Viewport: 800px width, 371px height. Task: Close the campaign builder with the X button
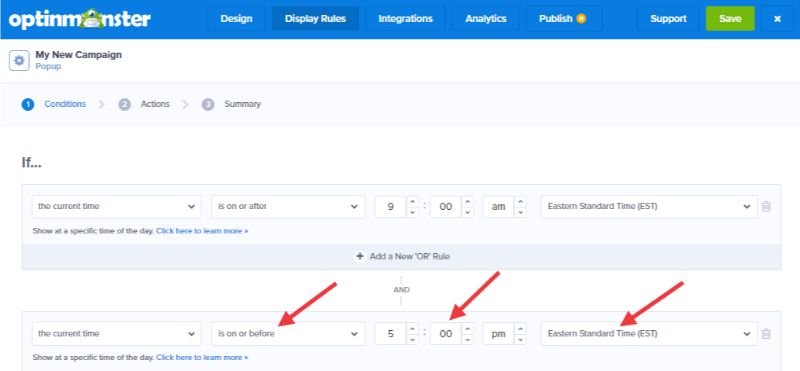point(777,19)
